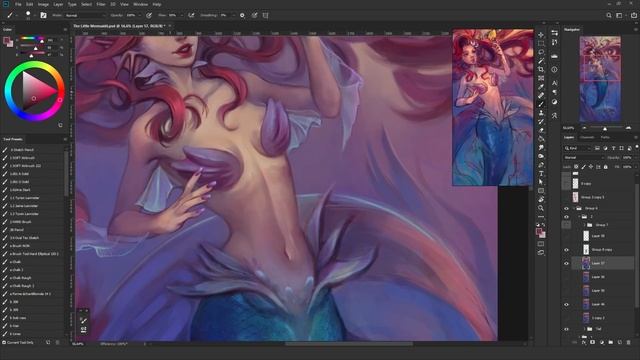Toggle pressure for opacity
640x360 pixels.
(x=149, y=15)
